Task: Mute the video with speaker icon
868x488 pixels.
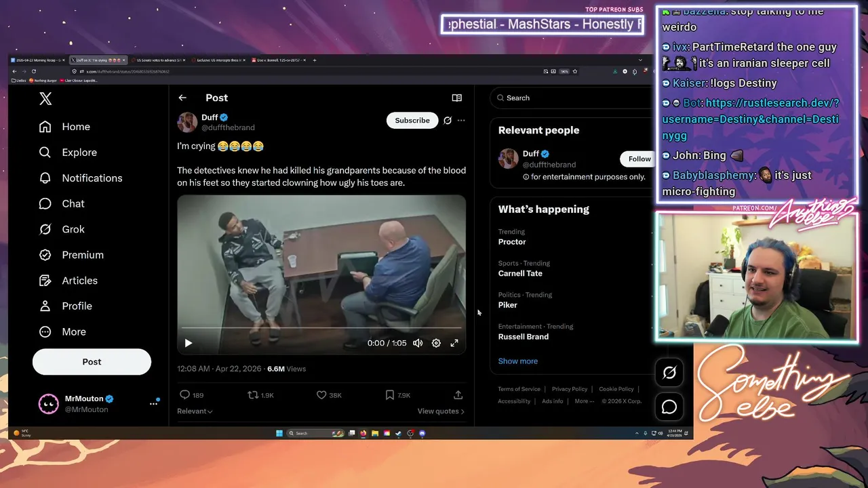Action: coord(418,343)
